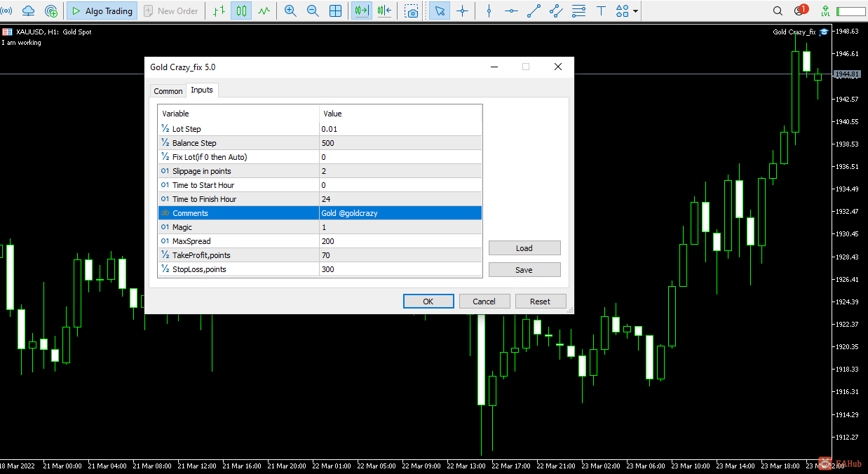Select the StopLoss,points variable row
868x474 pixels.
(x=320, y=269)
